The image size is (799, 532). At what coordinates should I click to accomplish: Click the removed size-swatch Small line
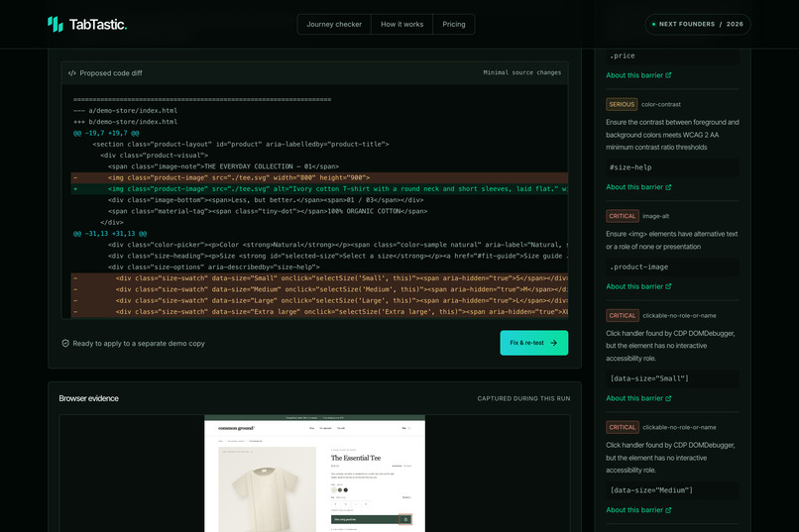319,278
